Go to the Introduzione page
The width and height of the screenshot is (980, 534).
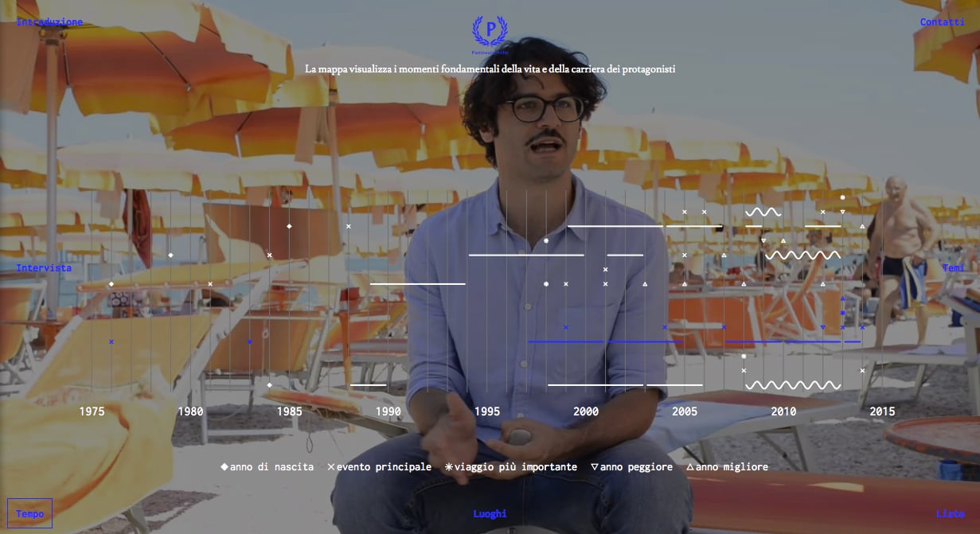click(49, 22)
